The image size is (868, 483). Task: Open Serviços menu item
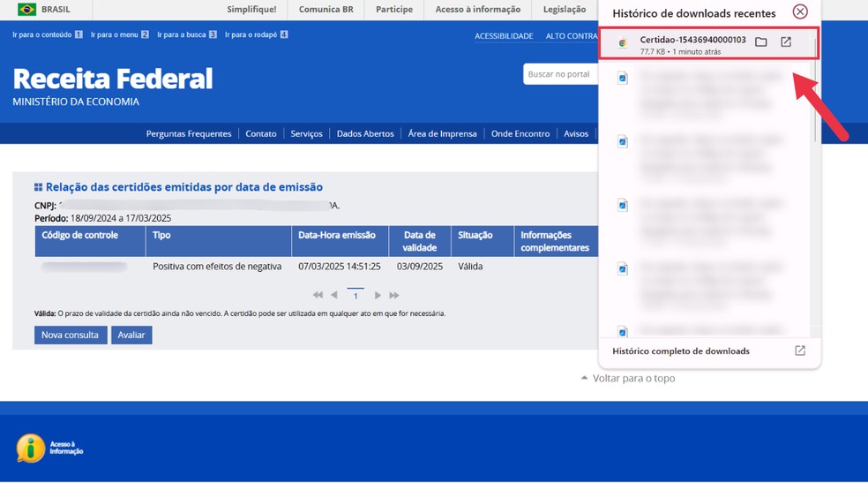tap(306, 133)
